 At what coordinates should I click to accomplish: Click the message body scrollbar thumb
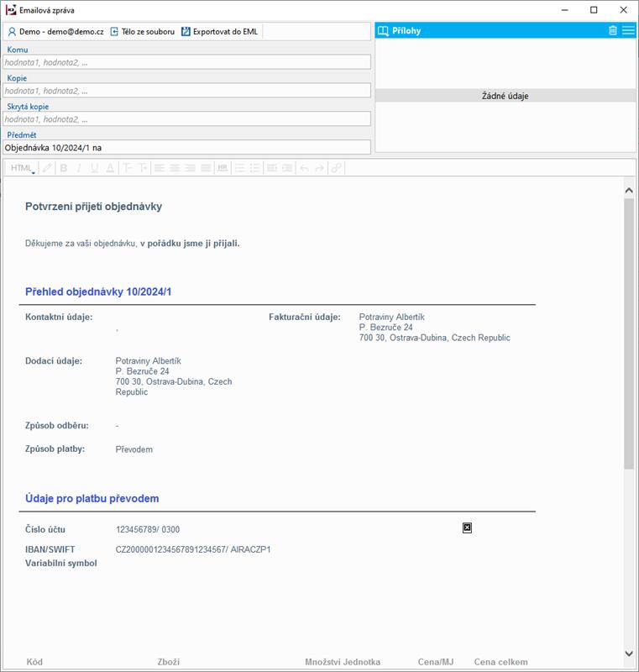(x=629, y=333)
